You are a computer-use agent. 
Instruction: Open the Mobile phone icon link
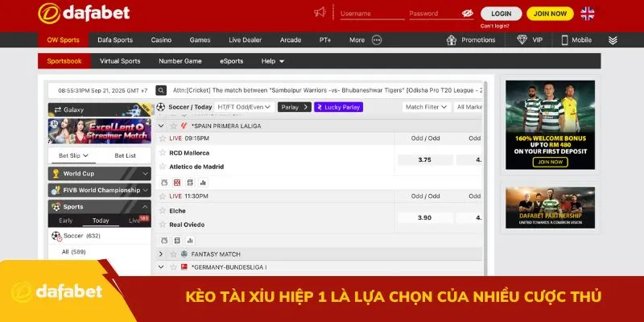pyautogui.click(x=564, y=39)
